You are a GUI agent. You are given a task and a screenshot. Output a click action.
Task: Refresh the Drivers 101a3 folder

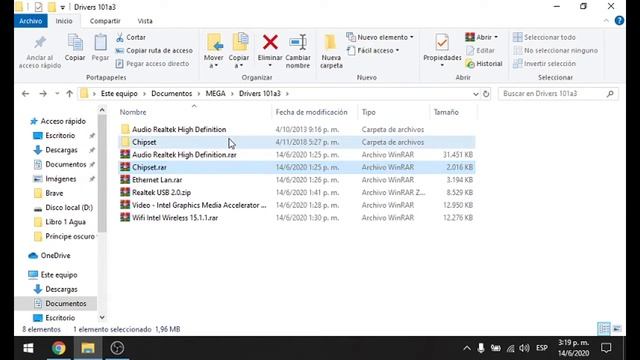[x=486, y=94]
